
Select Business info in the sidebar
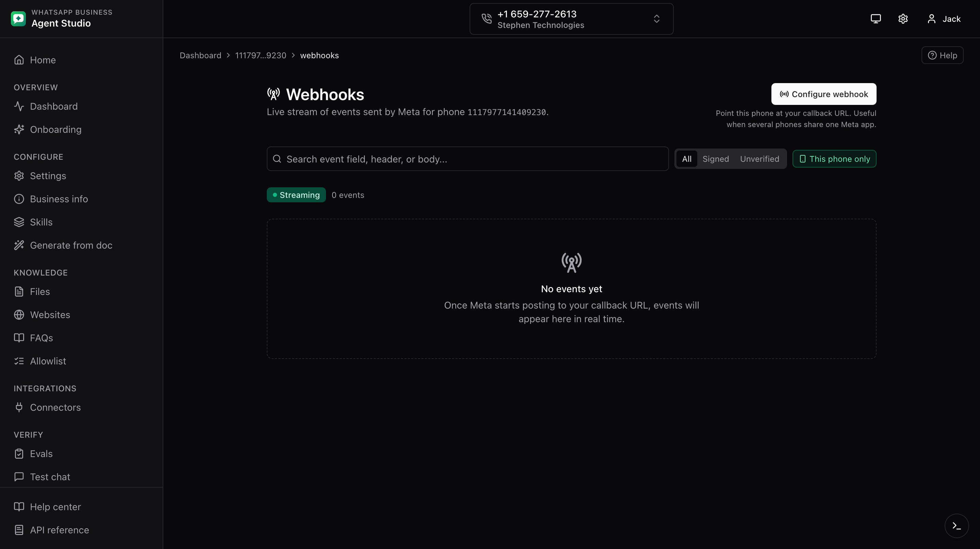point(81,199)
